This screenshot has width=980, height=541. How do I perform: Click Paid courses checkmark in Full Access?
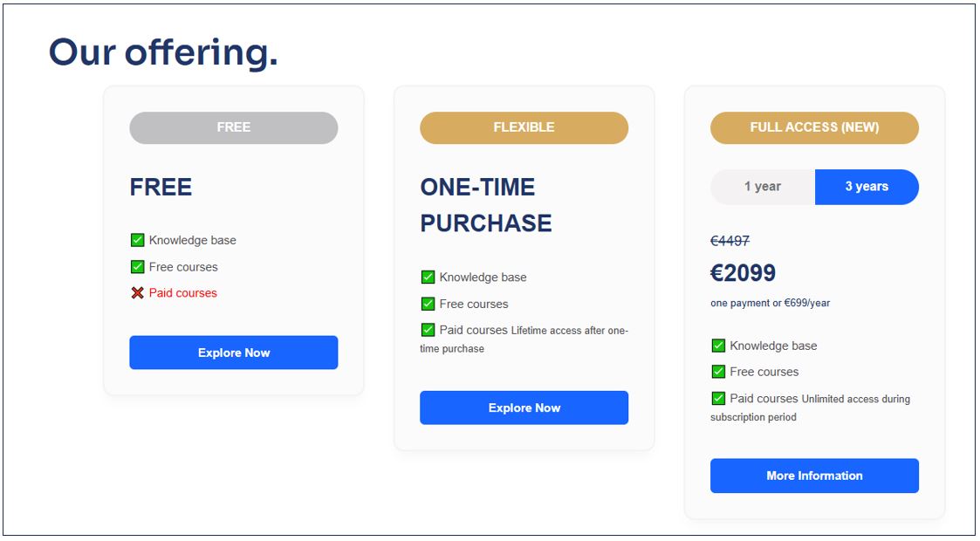click(718, 399)
